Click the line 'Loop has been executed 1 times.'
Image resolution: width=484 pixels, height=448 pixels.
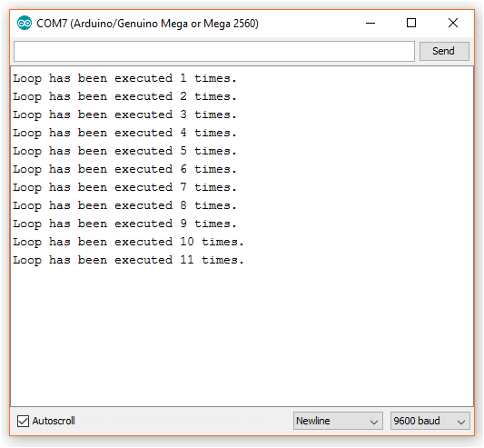pos(124,78)
